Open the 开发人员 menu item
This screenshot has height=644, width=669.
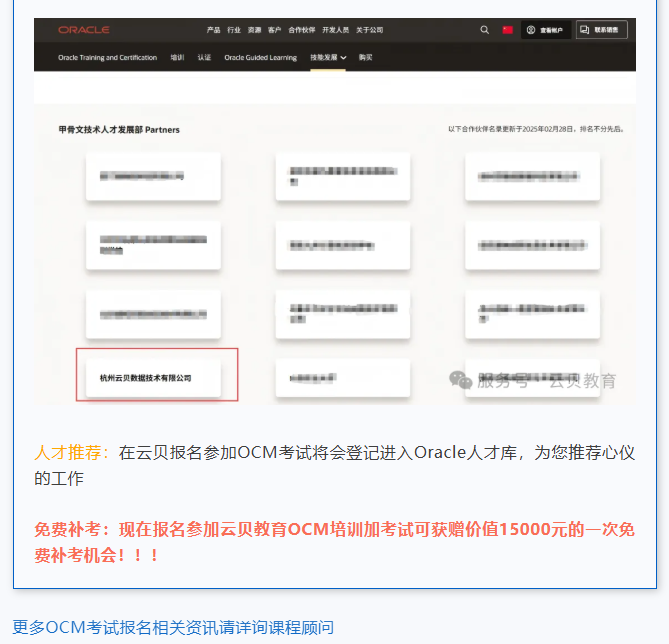coord(335,30)
